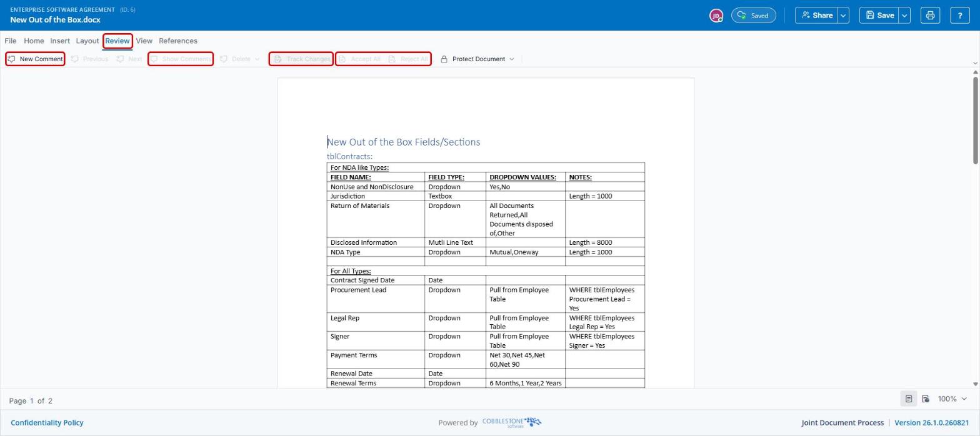Open the 100% zoom level dropdown
The image size is (980, 436).
click(x=952, y=399)
